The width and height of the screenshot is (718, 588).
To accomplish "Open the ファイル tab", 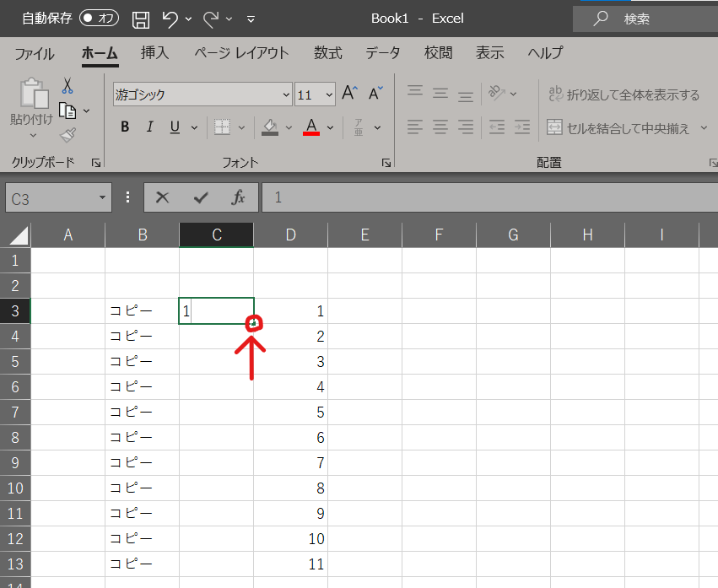I will pos(35,53).
